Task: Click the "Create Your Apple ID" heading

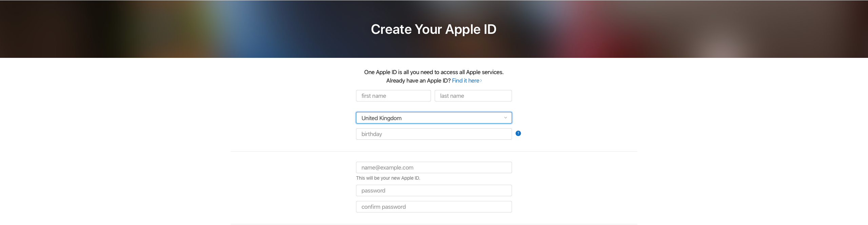Action: 434,29
